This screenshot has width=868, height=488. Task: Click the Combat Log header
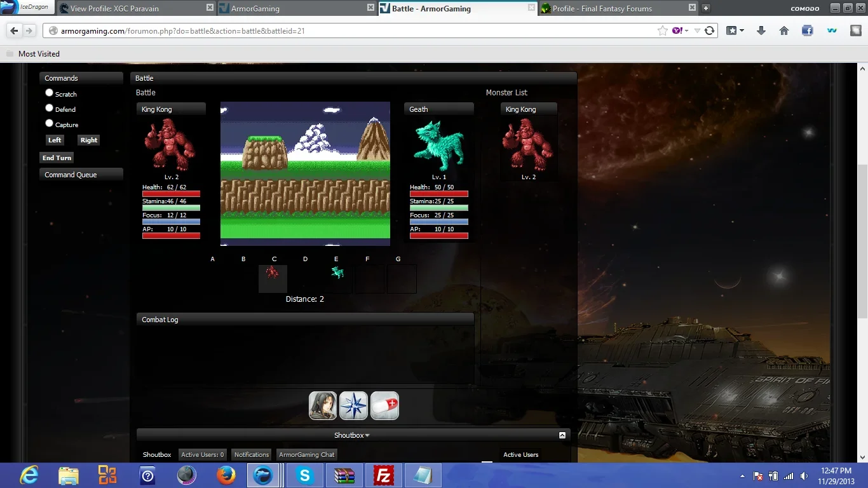click(x=305, y=320)
